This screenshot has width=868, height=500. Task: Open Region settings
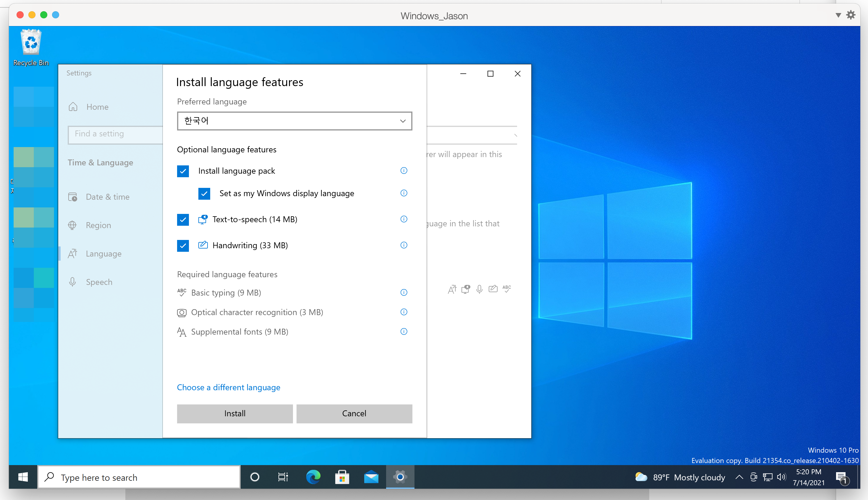tap(90, 225)
